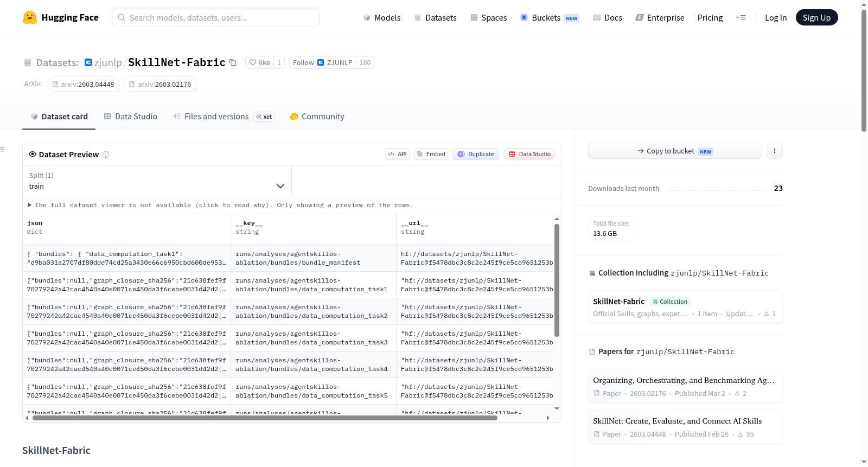Screen dimensions: 868x467
Task: Open the SkillNet: Create, Evaluate, and Connect paper
Action: [x=685, y=427]
